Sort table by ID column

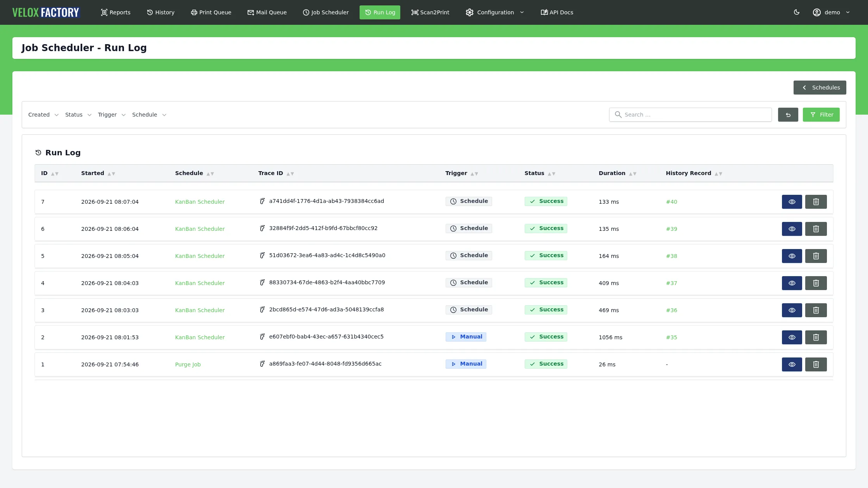pos(50,173)
